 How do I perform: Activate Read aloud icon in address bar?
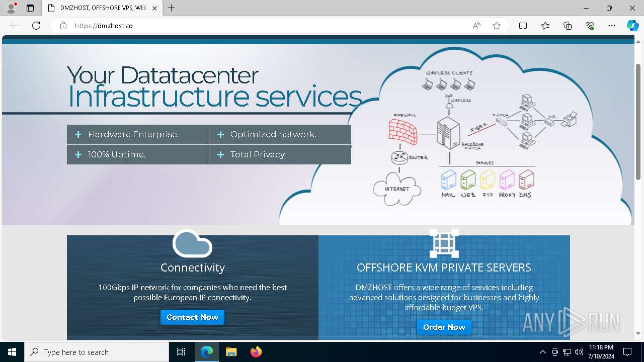(x=476, y=26)
